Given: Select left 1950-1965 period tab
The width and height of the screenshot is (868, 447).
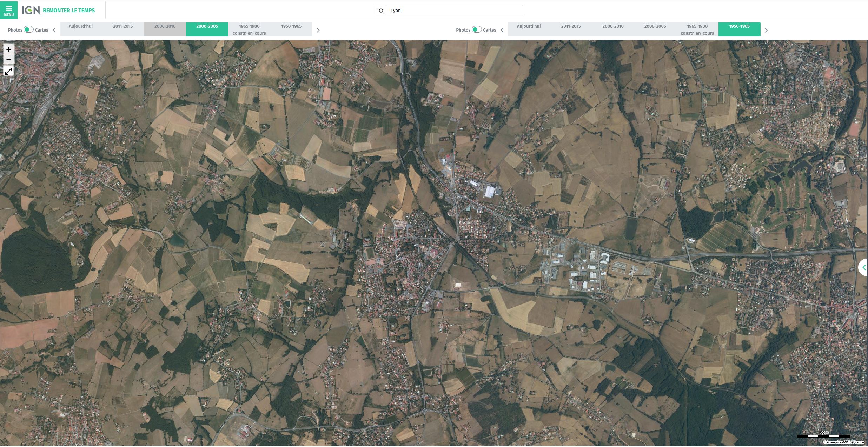Looking at the screenshot, I should [x=291, y=29].
